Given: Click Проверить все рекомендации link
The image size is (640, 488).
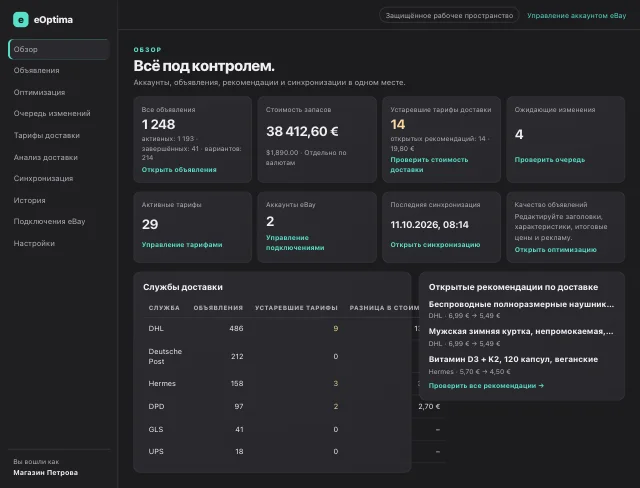Looking at the screenshot, I should click(x=486, y=386).
